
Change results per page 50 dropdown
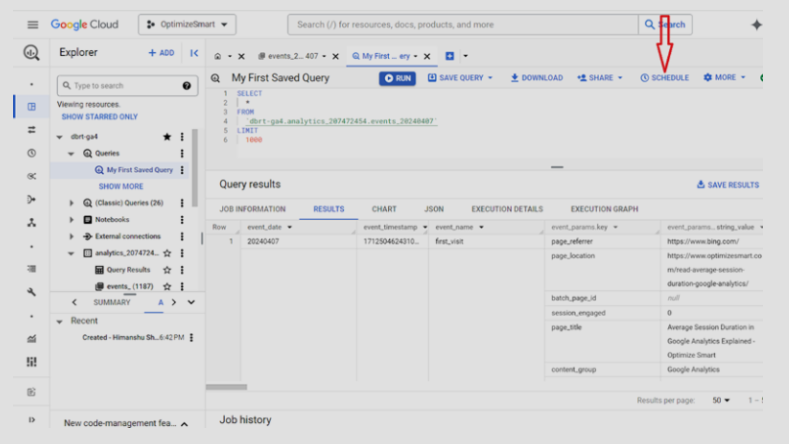[721, 401]
